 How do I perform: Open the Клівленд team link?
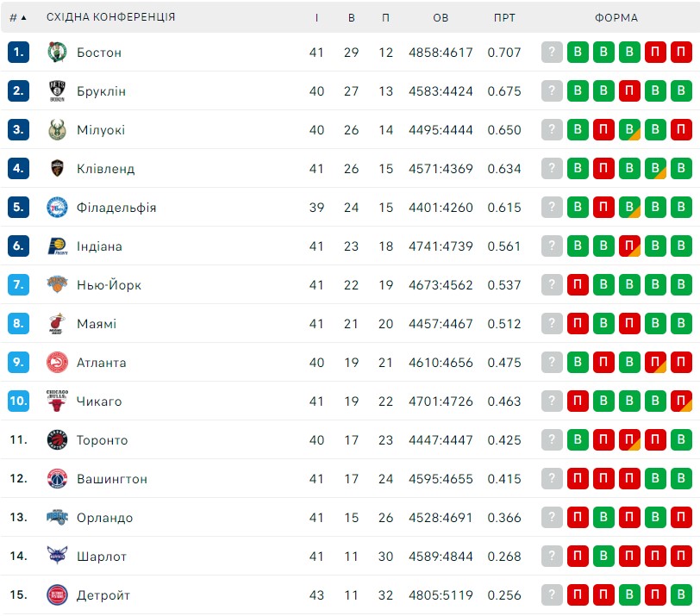point(105,169)
